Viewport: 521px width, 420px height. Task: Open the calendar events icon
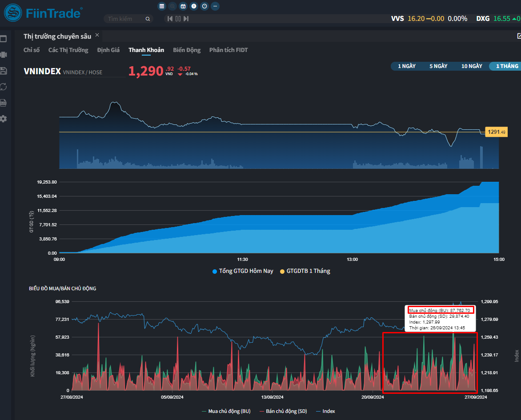183,6
